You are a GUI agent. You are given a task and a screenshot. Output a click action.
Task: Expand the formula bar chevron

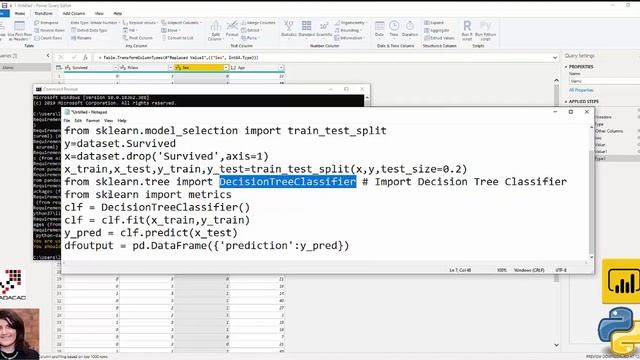[555, 58]
